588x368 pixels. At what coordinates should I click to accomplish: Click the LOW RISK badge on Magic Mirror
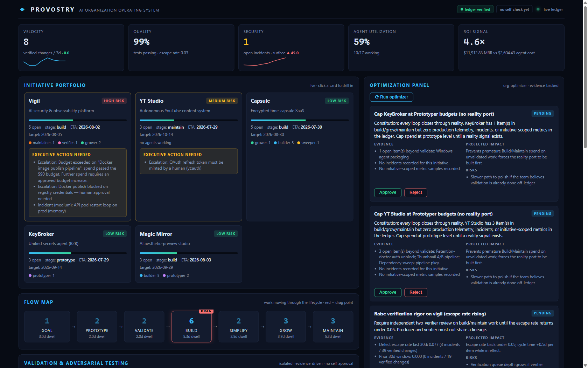[226, 233]
